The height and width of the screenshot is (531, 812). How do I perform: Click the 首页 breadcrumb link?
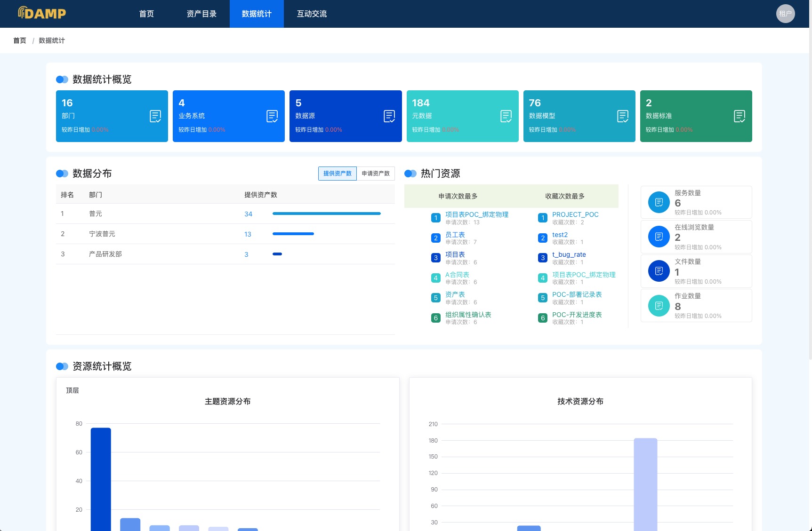pyautogui.click(x=20, y=40)
